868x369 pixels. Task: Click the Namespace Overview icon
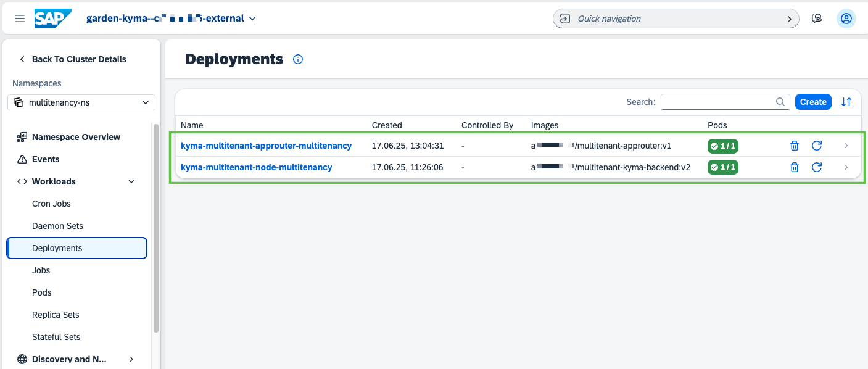pos(22,137)
